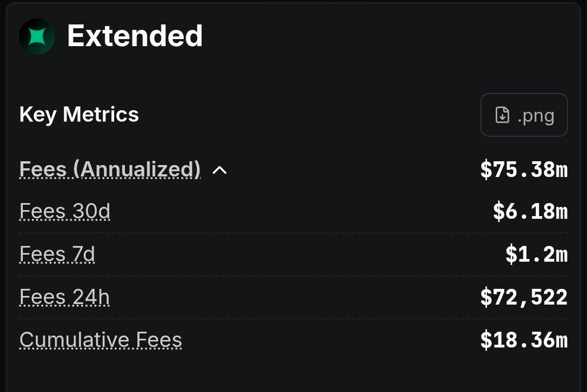Click the Key Metrics heading

click(79, 115)
